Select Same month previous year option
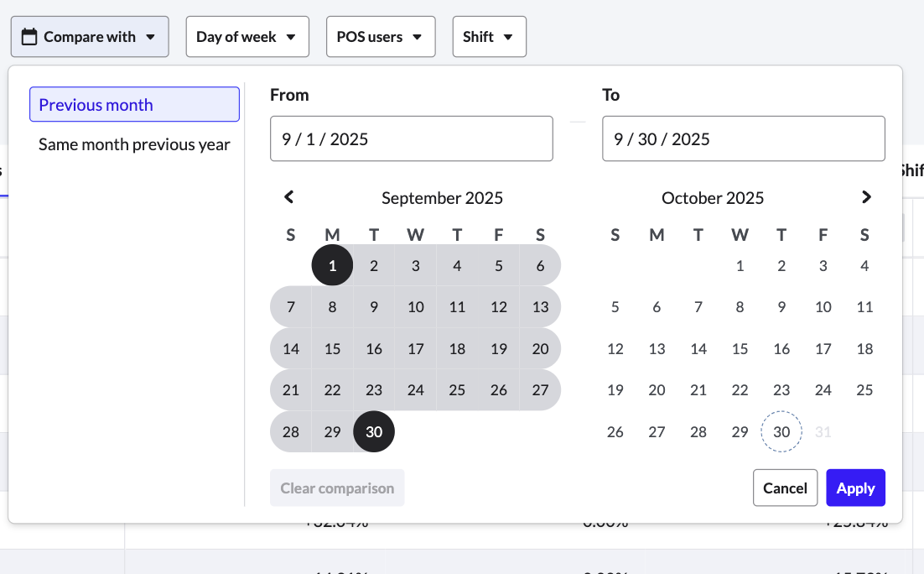This screenshot has height=574, width=924. 134,144
